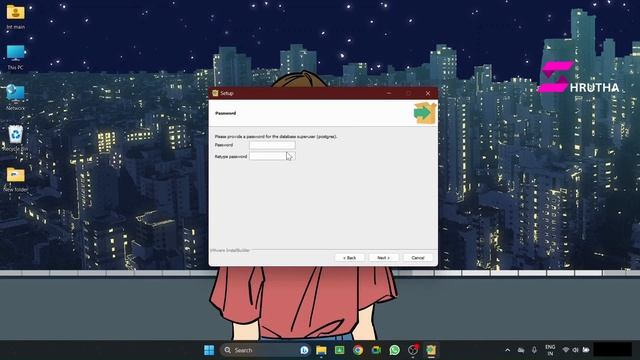Open the ENG IN language switcher
Viewport: 640px width, 360px height.
pos(550,350)
